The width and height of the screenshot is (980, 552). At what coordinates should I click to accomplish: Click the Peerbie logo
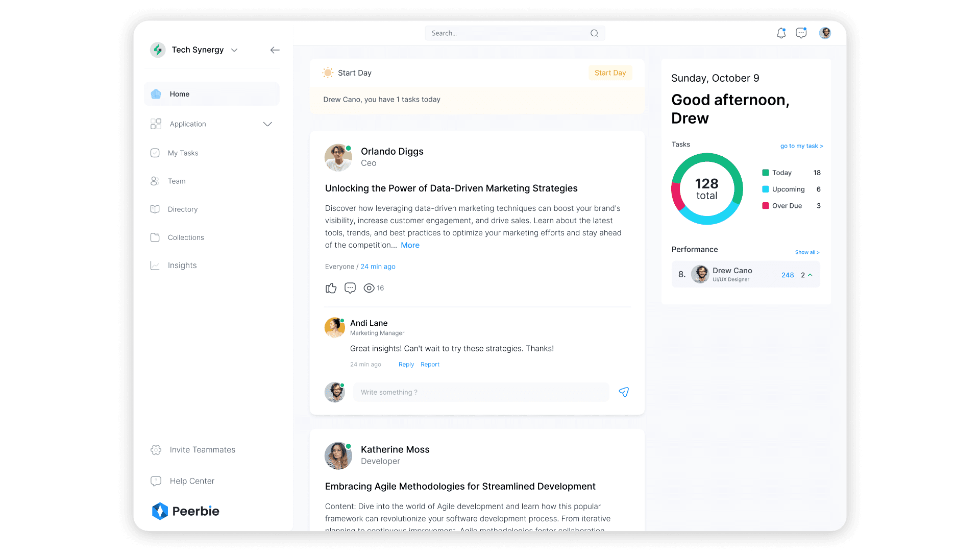point(186,511)
